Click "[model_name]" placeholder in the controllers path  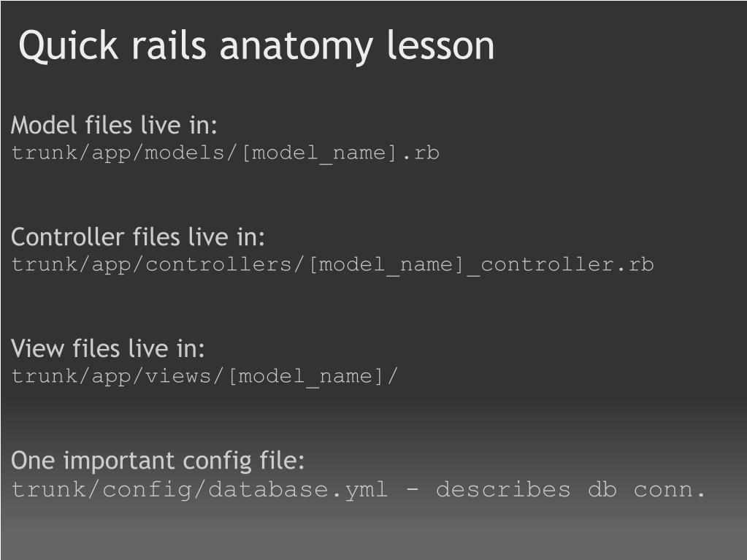click(x=386, y=265)
